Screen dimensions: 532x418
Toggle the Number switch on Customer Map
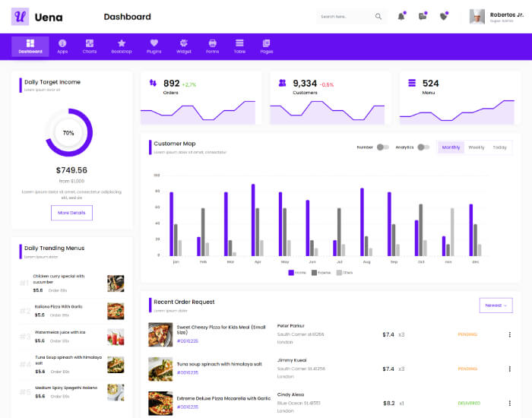(x=382, y=147)
